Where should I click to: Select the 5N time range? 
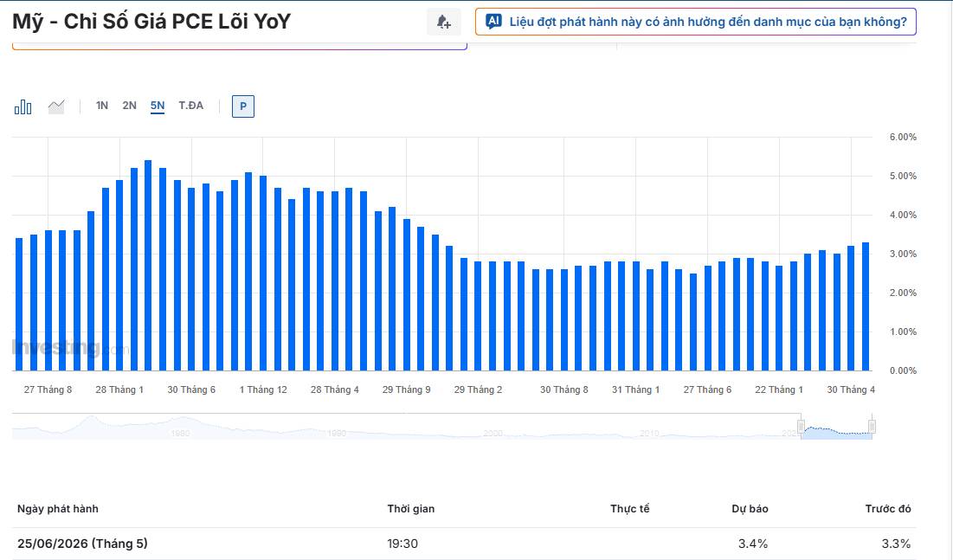[x=158, y=106]
